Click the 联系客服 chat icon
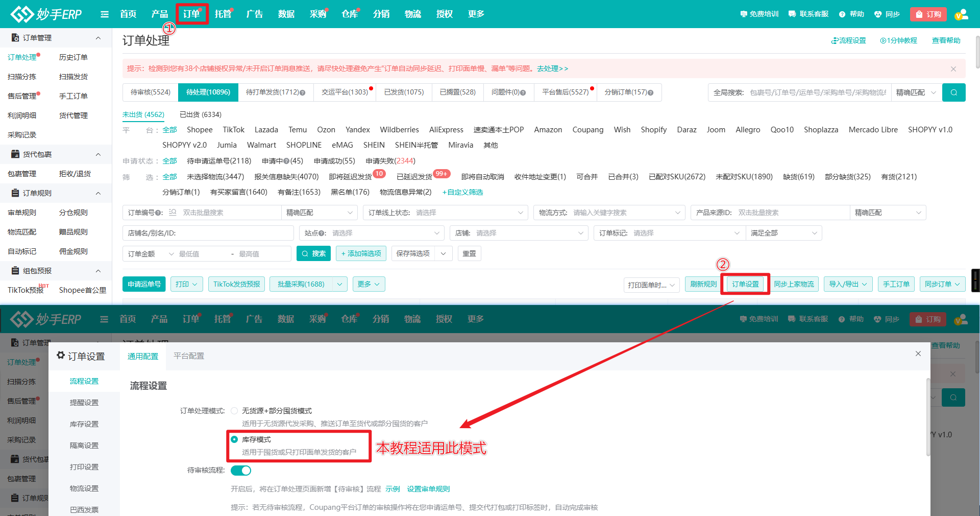Viewport: 980px width, 516px height. 792,14
